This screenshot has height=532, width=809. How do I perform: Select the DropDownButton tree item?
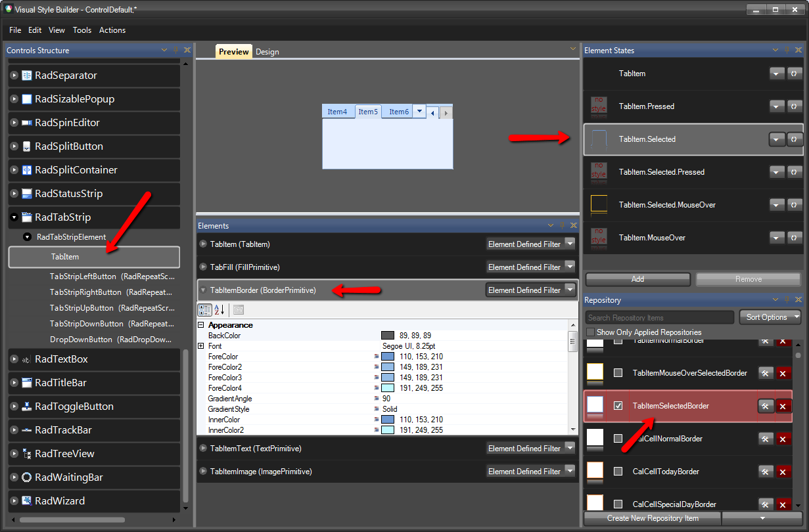click(x=111, y=340)
